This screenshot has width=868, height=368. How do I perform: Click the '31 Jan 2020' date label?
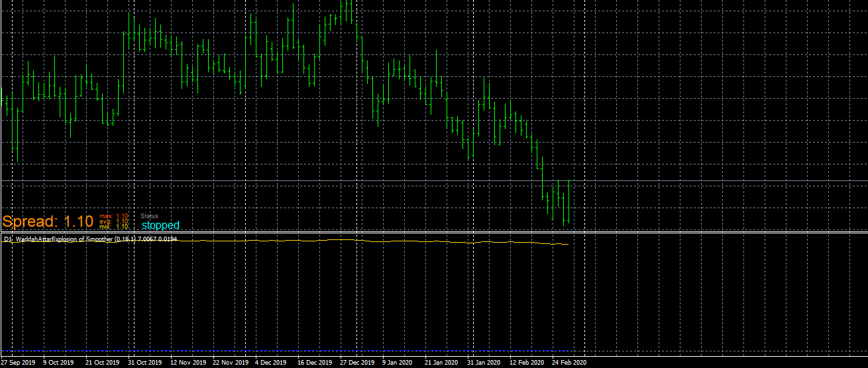pyautogui.click(x=484, y=363)
